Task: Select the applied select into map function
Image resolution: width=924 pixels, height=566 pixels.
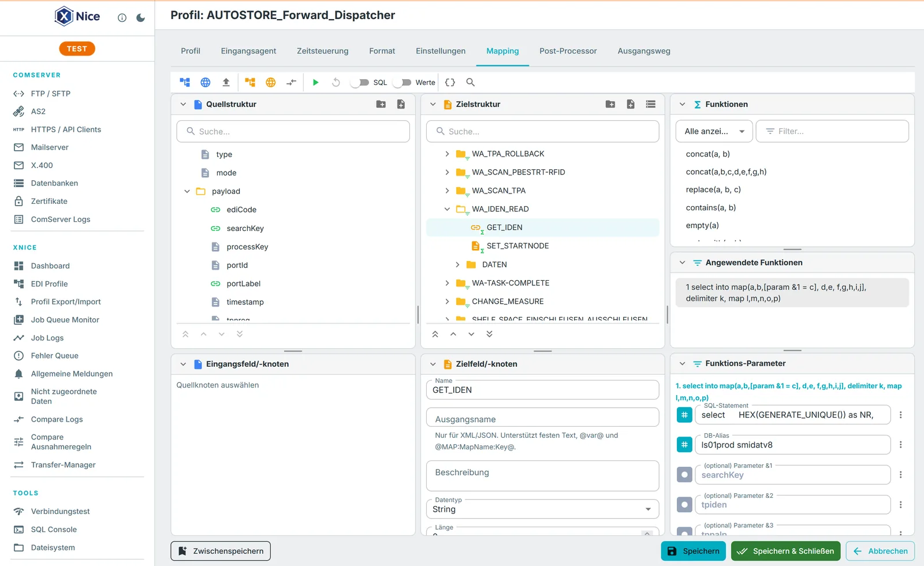Action: coord(792,293)
